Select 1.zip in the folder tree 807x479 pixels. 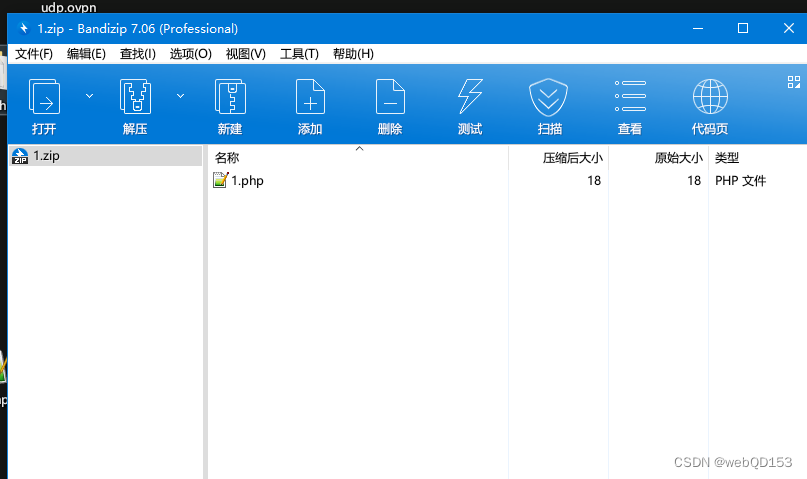pos(106,156)
